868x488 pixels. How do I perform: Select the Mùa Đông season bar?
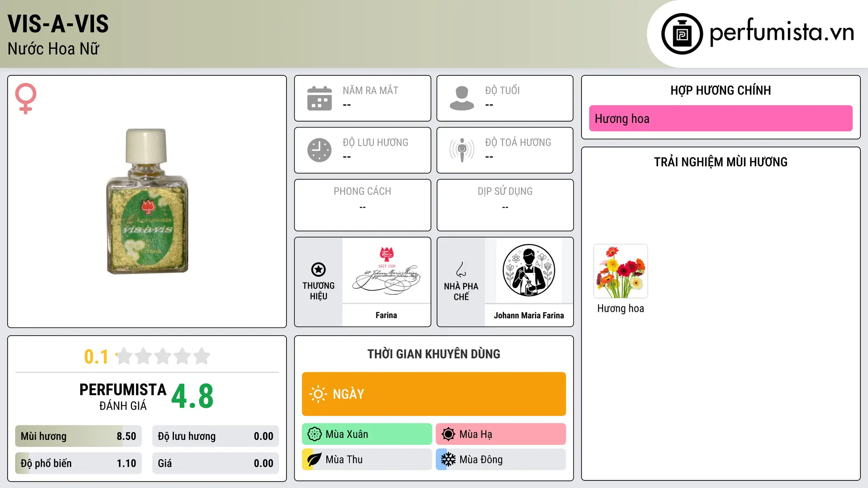click(x=501, y=460)
